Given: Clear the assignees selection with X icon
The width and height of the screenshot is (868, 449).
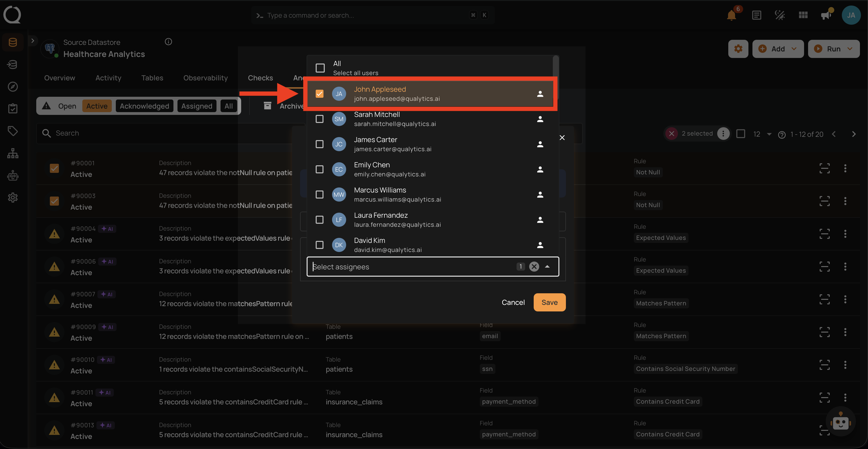Looking at the screenshot, I should click(534, 267).
